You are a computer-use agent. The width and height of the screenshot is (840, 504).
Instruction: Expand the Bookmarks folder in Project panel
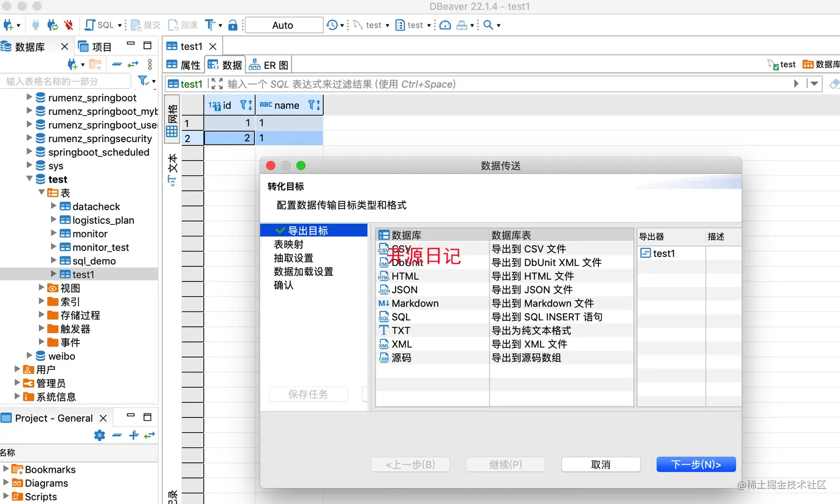click(6, 468)
